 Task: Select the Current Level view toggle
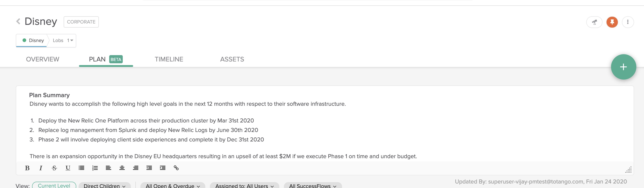click(x=54, y=186)
